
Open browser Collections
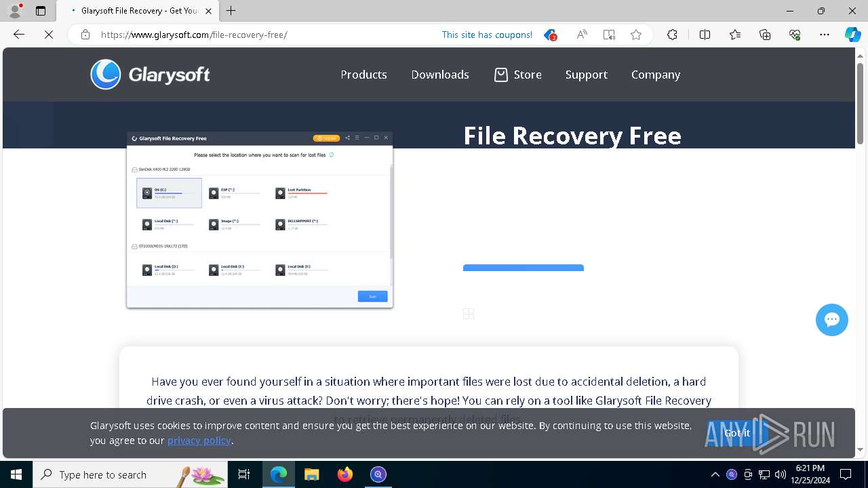pyautogui.click(x=765, y=35)
